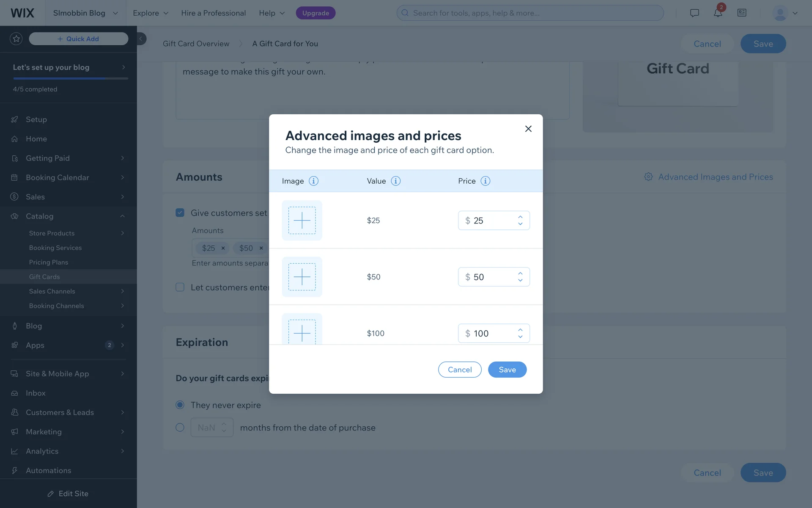Add image for the $50 gift card
Screen dimensions: 812x508
click(302, 277)
